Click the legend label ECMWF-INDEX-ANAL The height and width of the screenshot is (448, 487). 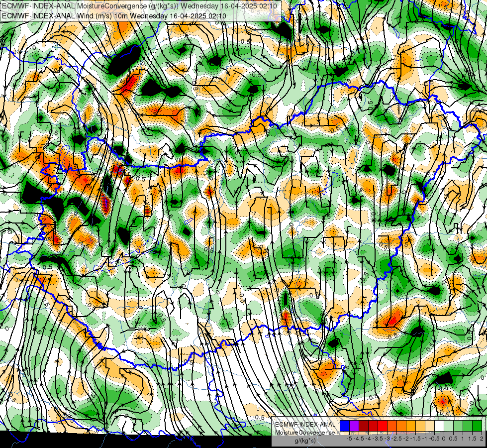(x=305, y=425)
